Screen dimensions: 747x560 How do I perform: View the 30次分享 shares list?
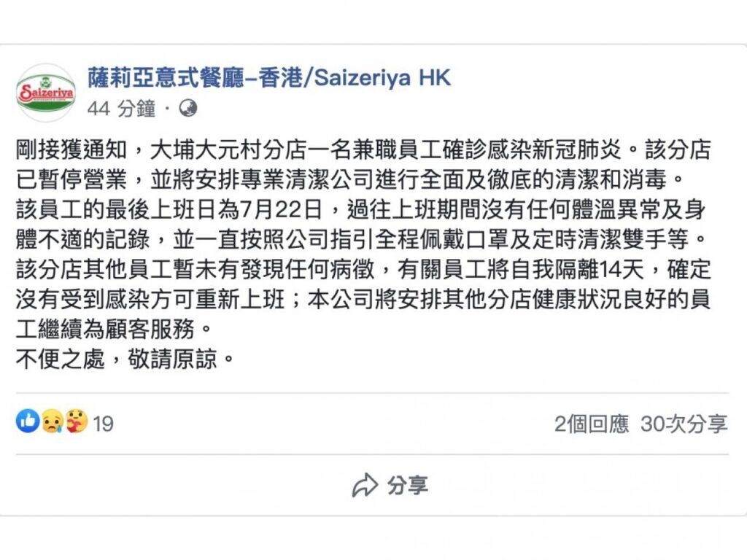point(684,424)
